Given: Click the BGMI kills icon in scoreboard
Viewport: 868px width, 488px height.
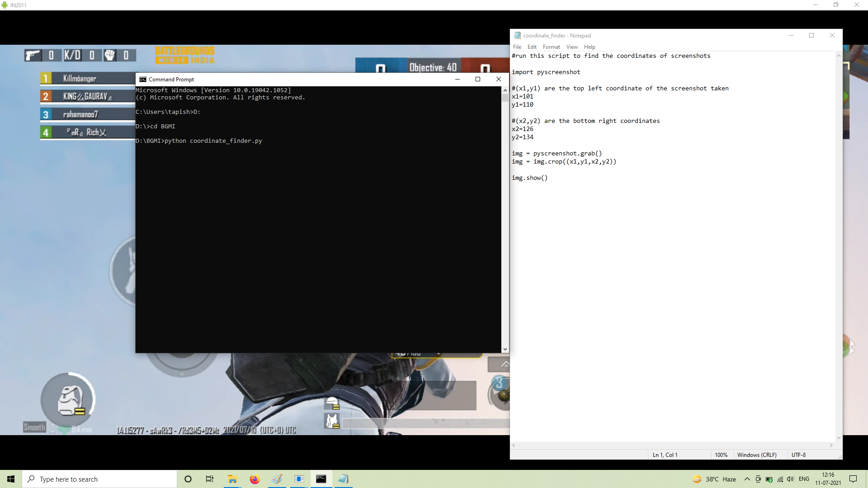Looking at the screenshot, I should pos(33,55).
